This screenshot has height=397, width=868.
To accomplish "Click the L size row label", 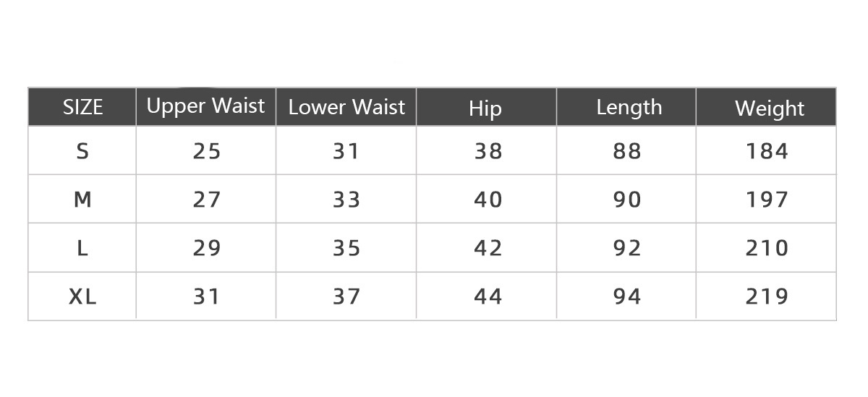I will [82, 248].
